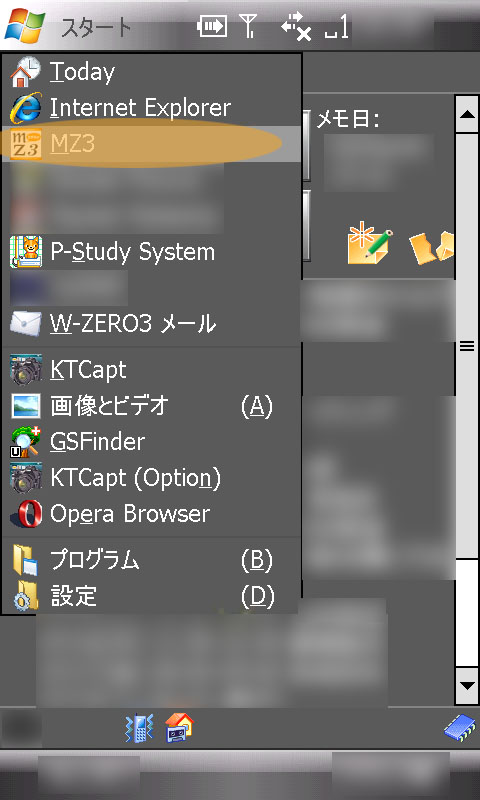Open KTCapt (Option) entry
The height and width of the screenshot is (800, 480).
point(151,478)
